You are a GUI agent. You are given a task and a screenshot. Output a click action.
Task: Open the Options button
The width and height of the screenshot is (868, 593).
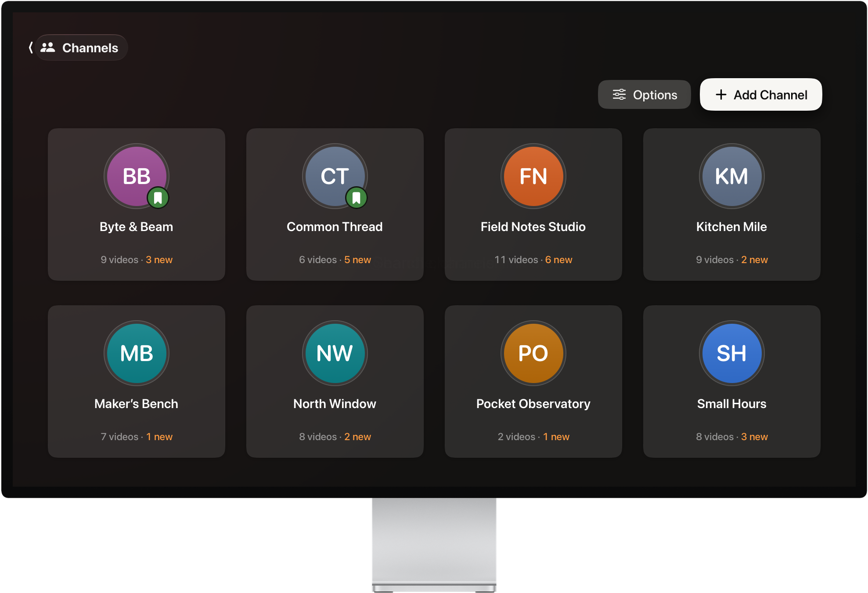[x=644, y=94]
